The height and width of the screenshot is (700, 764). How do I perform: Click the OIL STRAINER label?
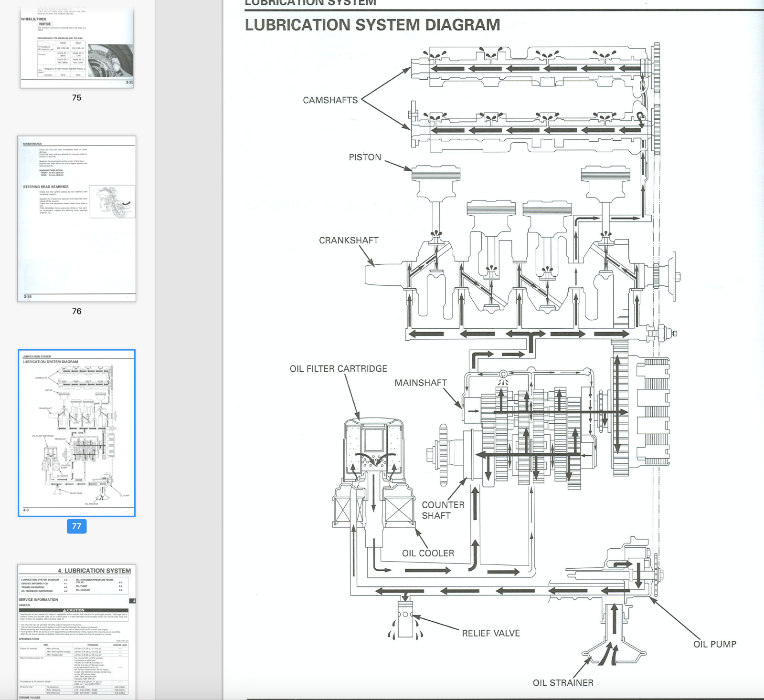click(x=563, y=683)
